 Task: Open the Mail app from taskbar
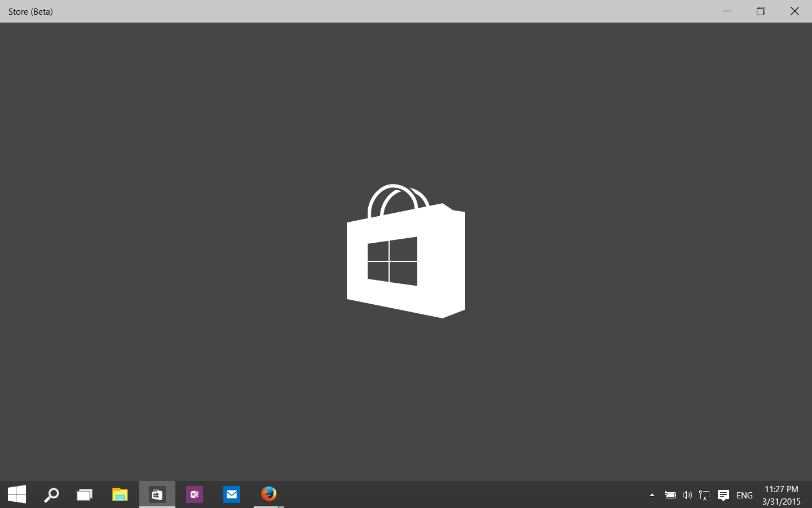tap(232, 494)
